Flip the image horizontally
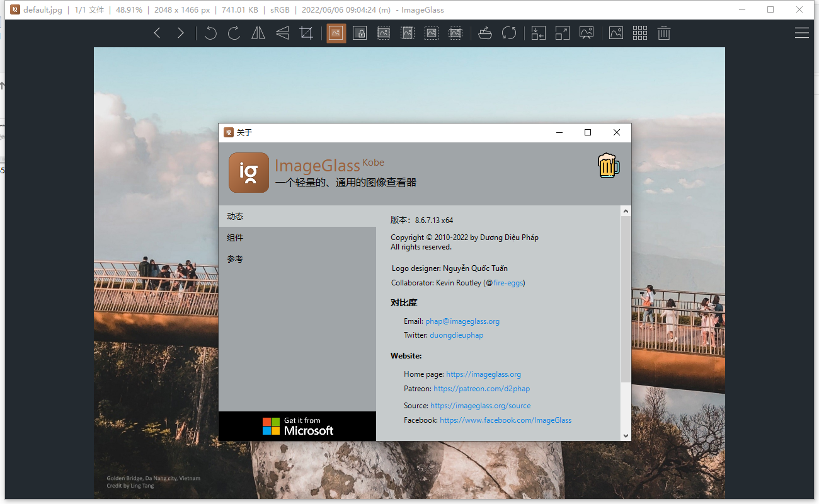 click(x=258, y=33)
